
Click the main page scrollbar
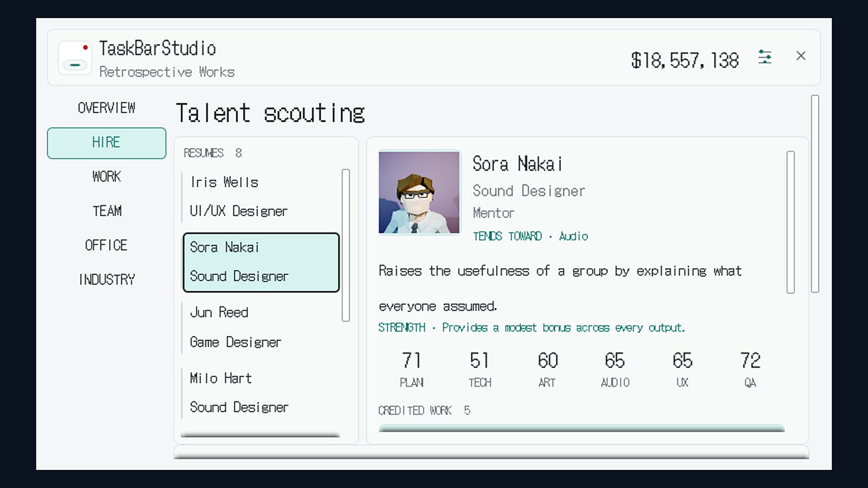815,194
